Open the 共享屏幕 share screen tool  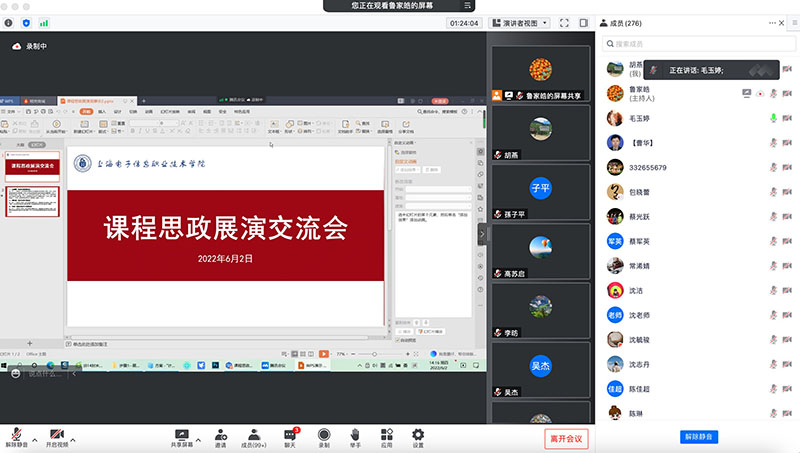click(183, 438)
